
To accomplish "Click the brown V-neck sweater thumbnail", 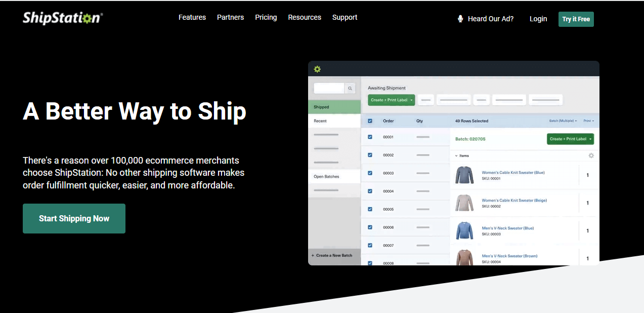I will coord(464,257).
